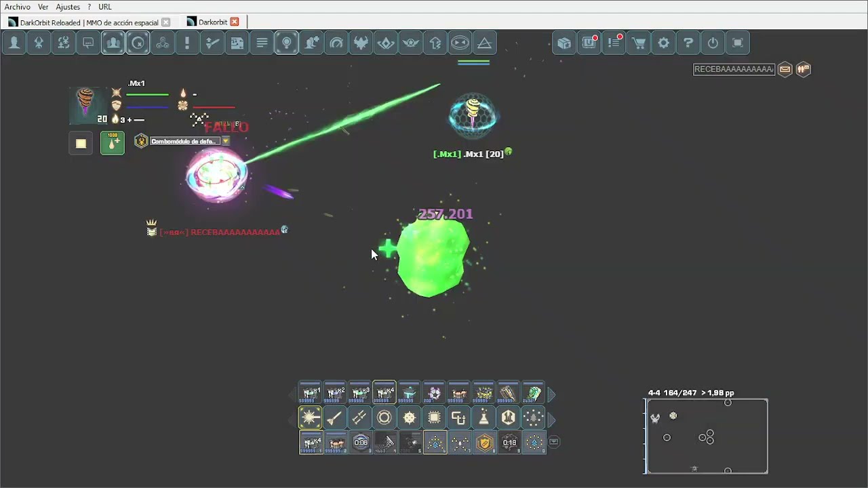Open the URL menu

tap(105, 7)
